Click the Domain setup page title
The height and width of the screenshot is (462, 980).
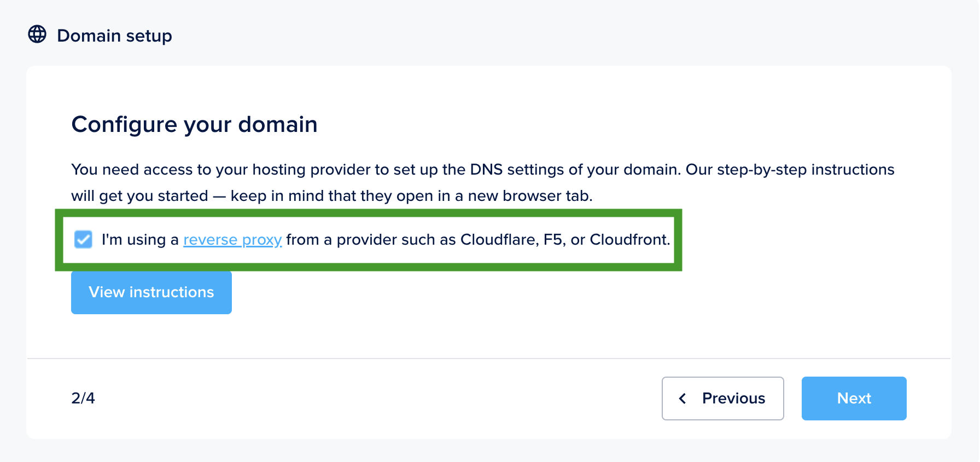pos(114,36)
